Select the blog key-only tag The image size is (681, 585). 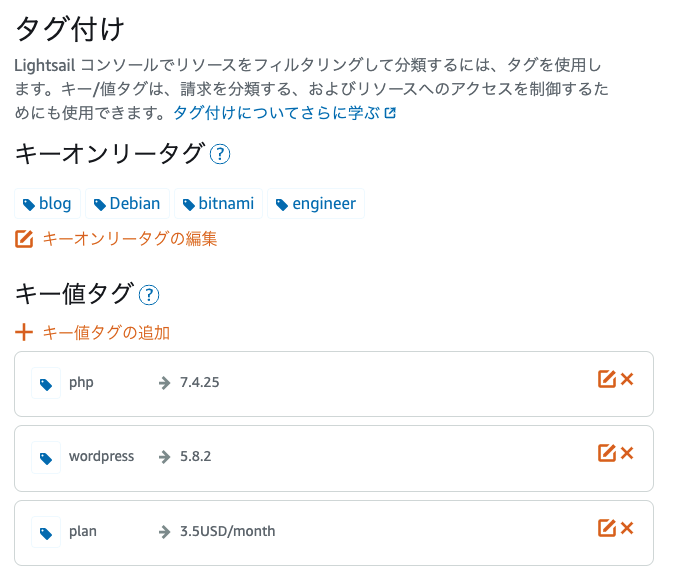tap(47, 203)
